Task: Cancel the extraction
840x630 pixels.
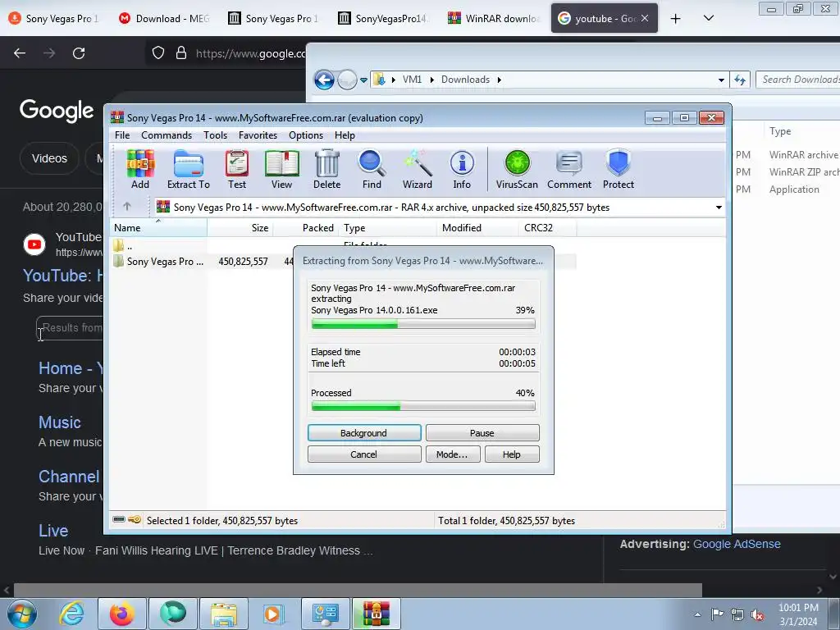Action: pos(364,454)
